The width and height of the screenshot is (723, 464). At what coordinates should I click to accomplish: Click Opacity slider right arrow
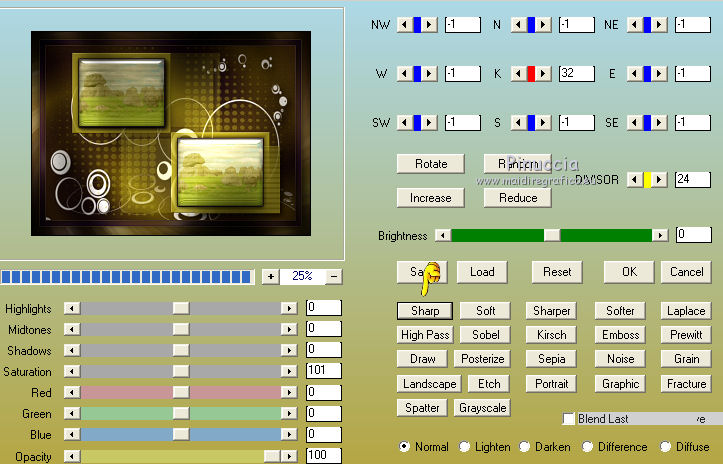tap(289, 456)
